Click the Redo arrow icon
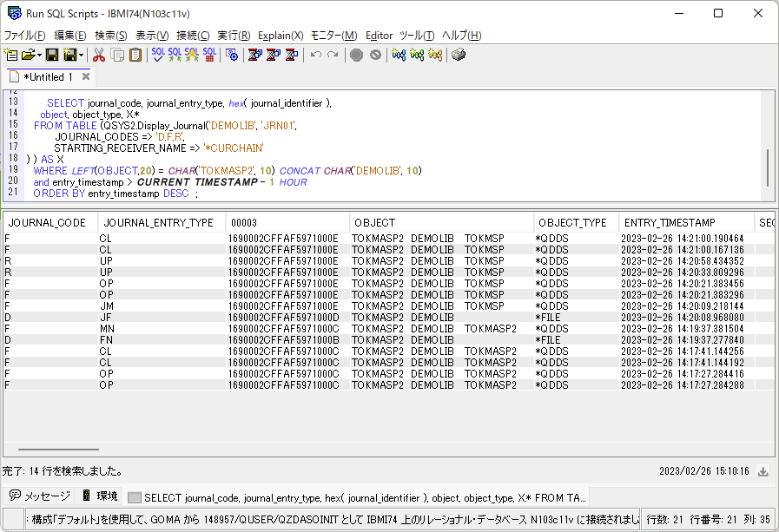Screen dimensions: 779x532 [333, 55]
